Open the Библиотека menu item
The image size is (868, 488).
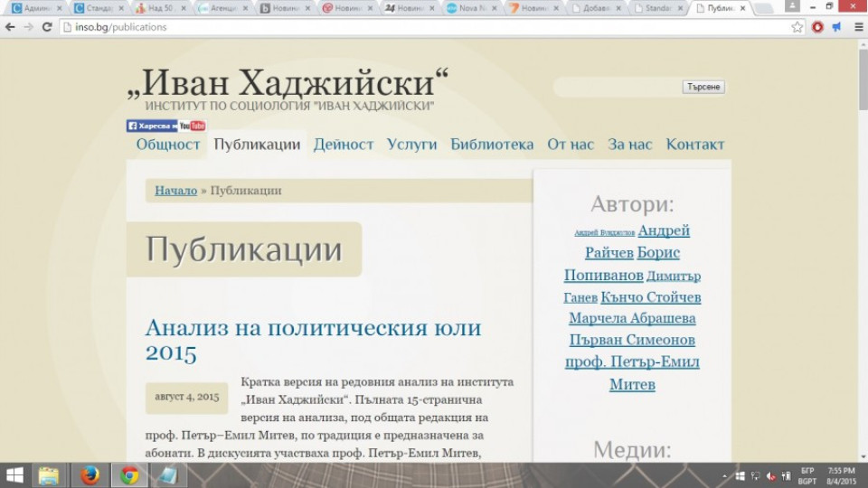(492, 145)
